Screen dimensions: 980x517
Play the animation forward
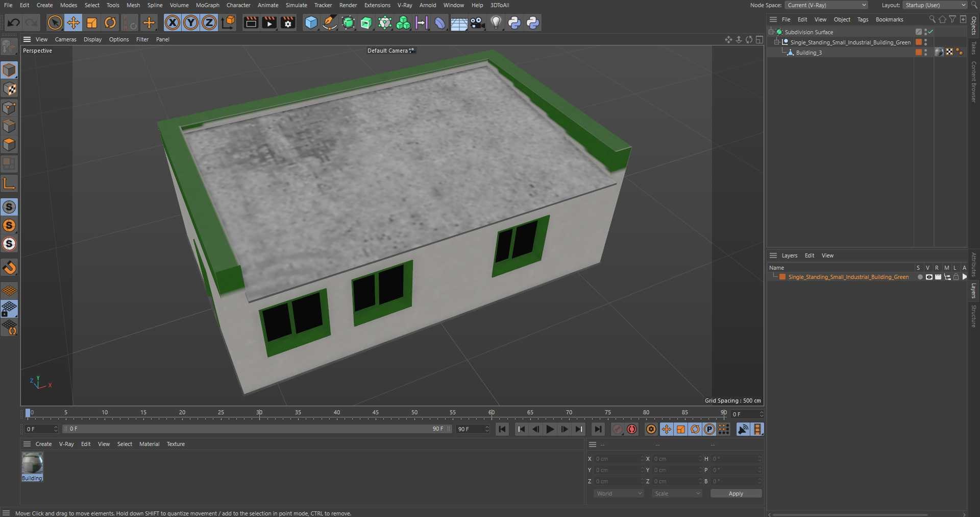pyautogui.click(x=550, y=429)
